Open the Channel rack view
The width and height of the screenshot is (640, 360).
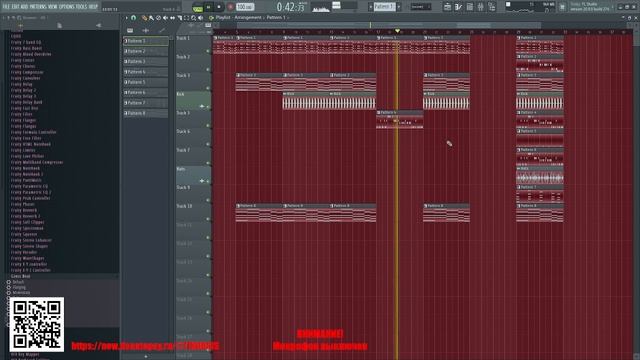(470, 7)
